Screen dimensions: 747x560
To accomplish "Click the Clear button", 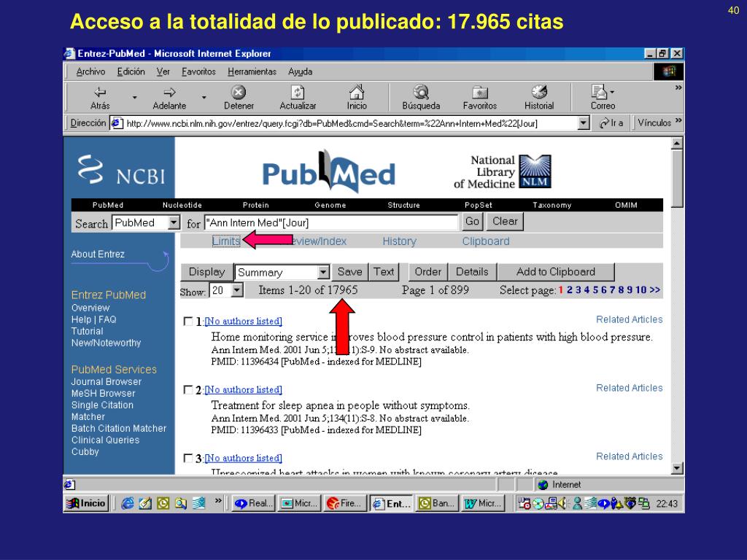I will tap(505, 222).
